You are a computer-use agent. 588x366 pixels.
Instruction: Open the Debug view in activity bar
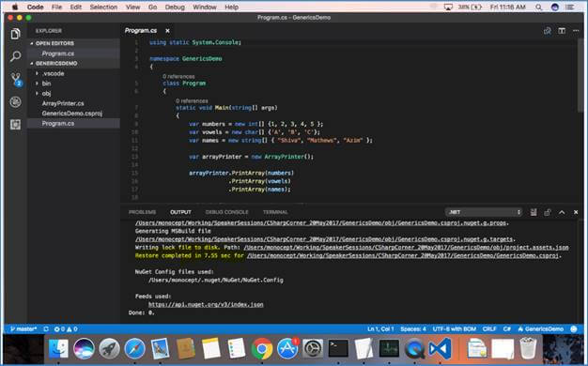(15, 102)
